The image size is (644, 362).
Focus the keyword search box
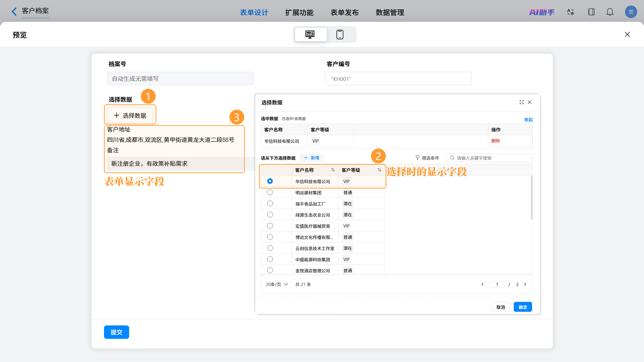490,158
